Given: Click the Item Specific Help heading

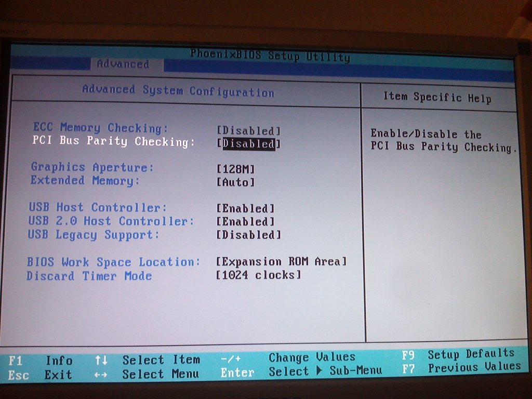Looking at the screenshot, I should [437, 97].
